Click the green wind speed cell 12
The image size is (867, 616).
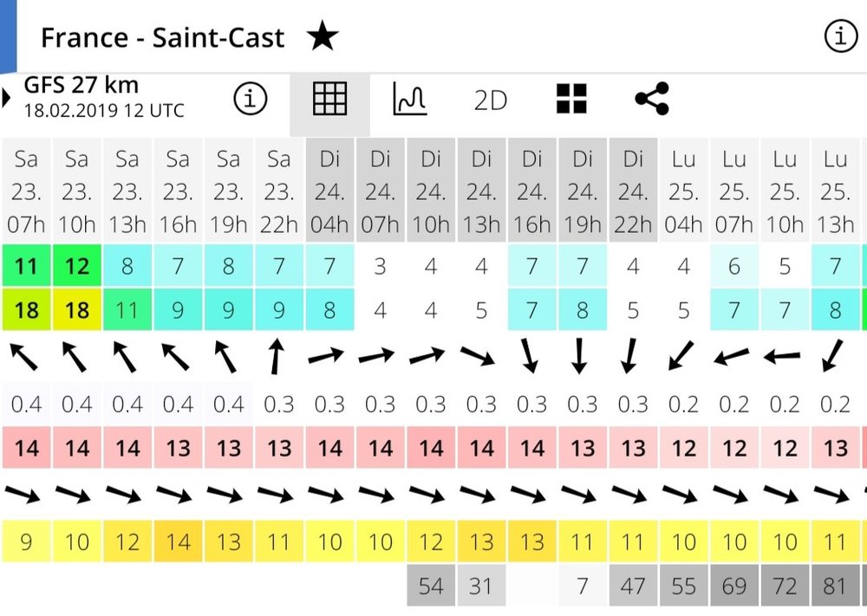[x=77, y=266]
